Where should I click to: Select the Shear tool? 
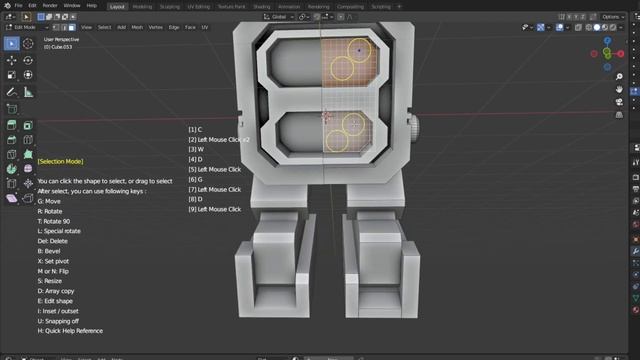point(11,198)
